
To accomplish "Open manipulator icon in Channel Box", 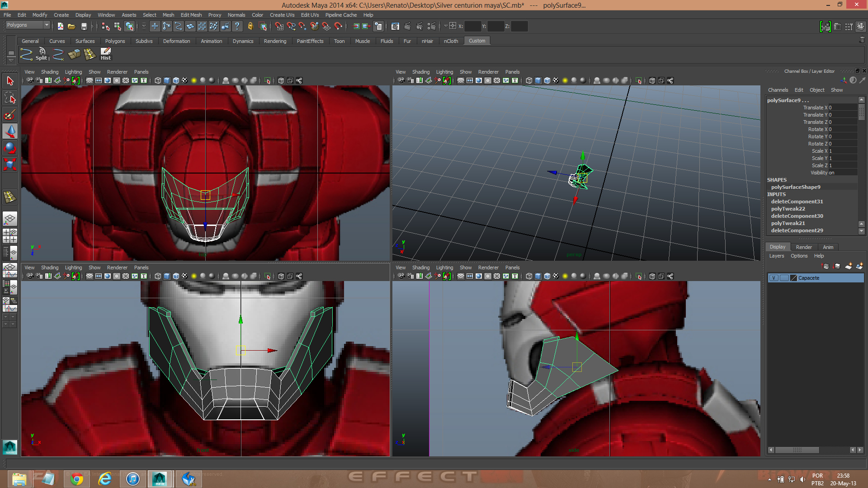I will (844, 80).
